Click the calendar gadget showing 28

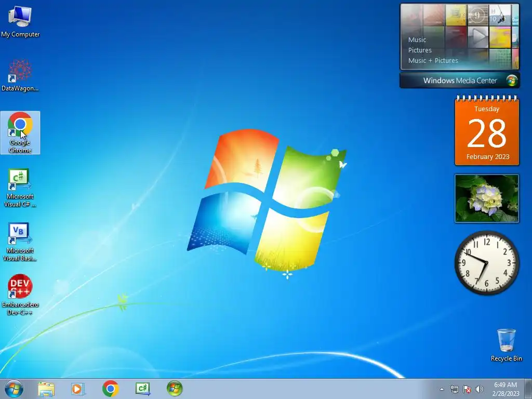click(x=487, y=130)
